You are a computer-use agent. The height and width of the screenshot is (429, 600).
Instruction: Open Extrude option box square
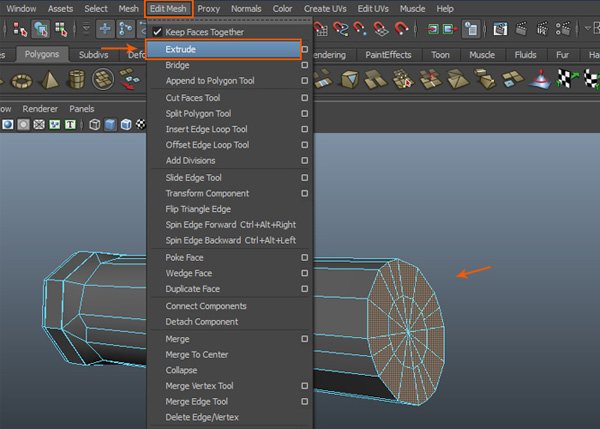tap(305, 49)
